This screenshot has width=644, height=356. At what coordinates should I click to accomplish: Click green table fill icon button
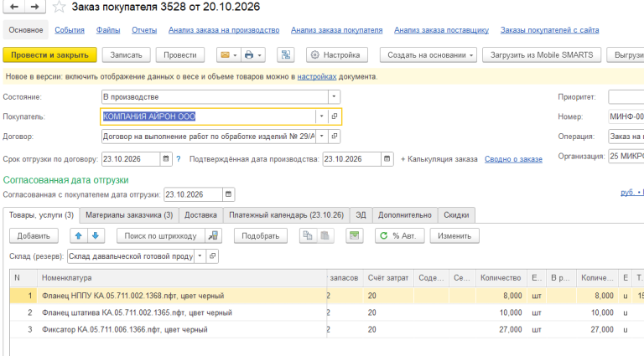(x=355, y=236)
